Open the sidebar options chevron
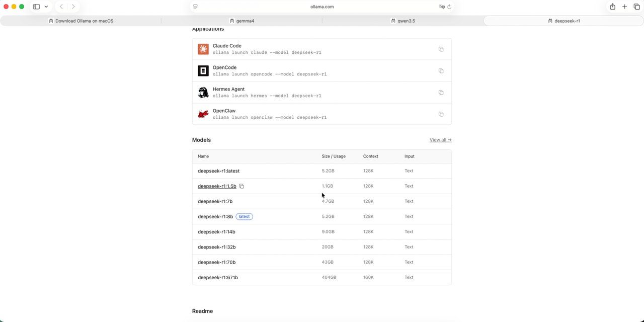Image resolution: width=644 pixels, height=322 pixels. click(x=46, y=7)
